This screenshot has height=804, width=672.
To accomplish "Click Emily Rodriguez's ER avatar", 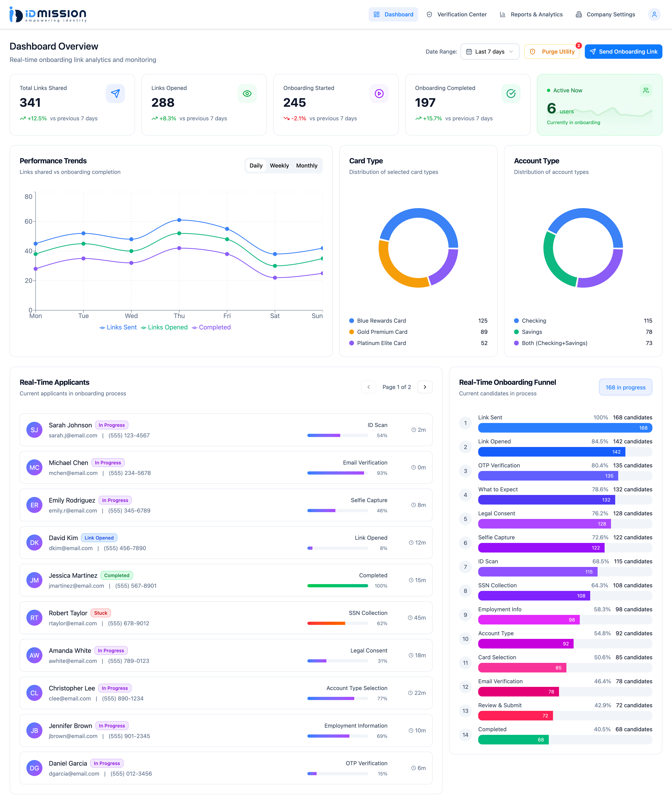I will [x=34, y=505].
